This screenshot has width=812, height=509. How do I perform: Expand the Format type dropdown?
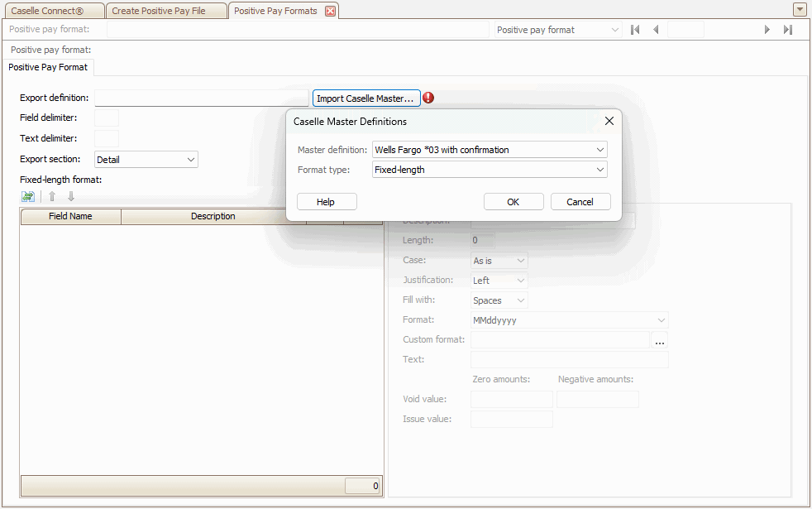click(x=599, y=170)
